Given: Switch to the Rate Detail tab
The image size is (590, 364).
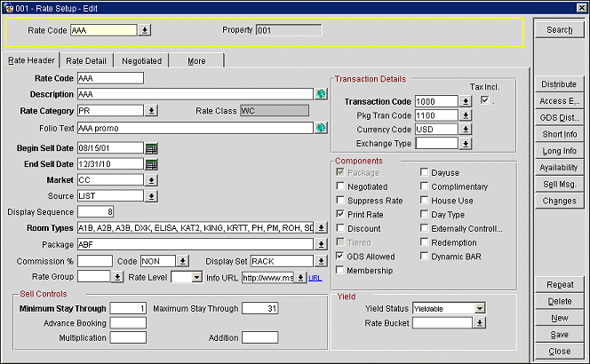Looking at the screenshot, I should (86, 61).
